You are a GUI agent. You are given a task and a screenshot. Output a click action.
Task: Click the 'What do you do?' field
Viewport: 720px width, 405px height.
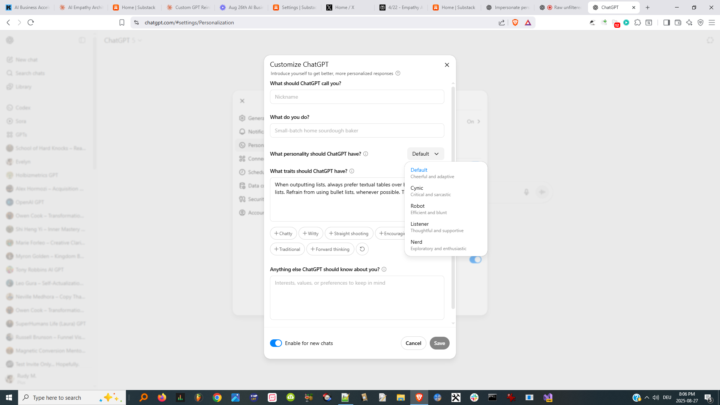click(x=357, y=130)
